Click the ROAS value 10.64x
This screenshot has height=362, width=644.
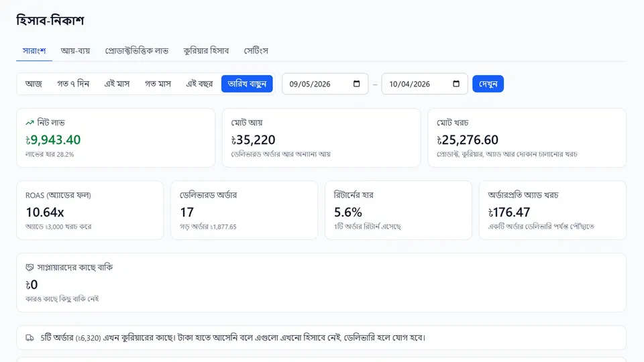(45, 213)
